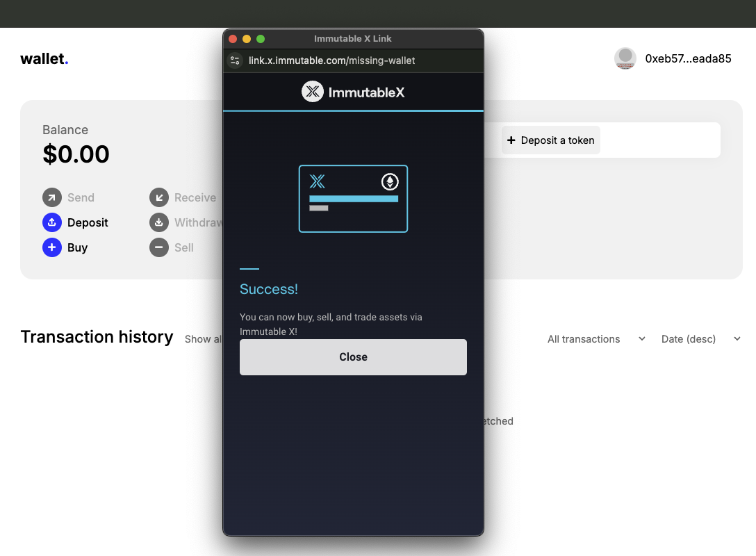Click the Immutable X icon on card illustration
756x556 pixels.
click(318, 181)
